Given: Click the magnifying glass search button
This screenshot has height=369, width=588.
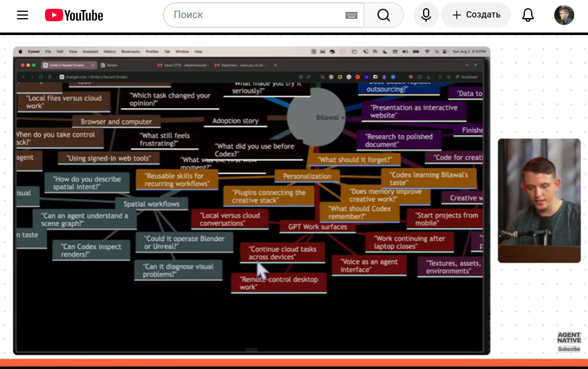Looking at the screenshot, I should click(384, 15).
